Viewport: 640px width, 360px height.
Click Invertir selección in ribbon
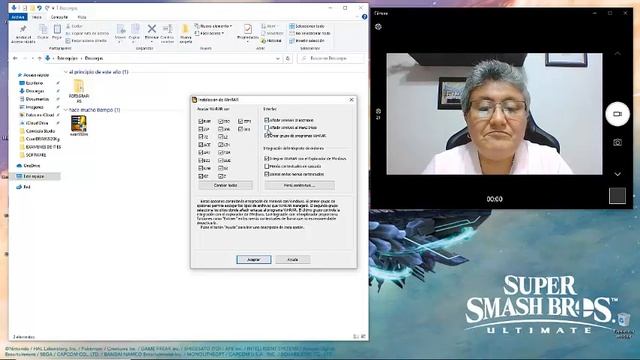[307, 41]
